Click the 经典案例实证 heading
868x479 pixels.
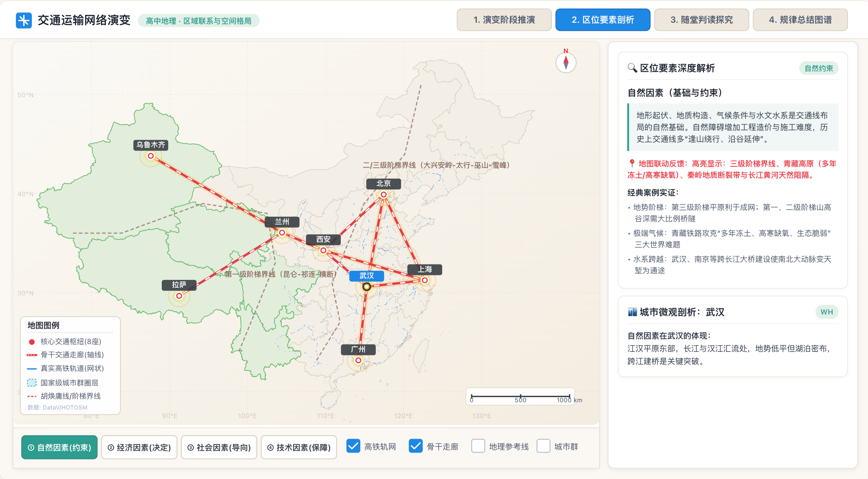653,193
